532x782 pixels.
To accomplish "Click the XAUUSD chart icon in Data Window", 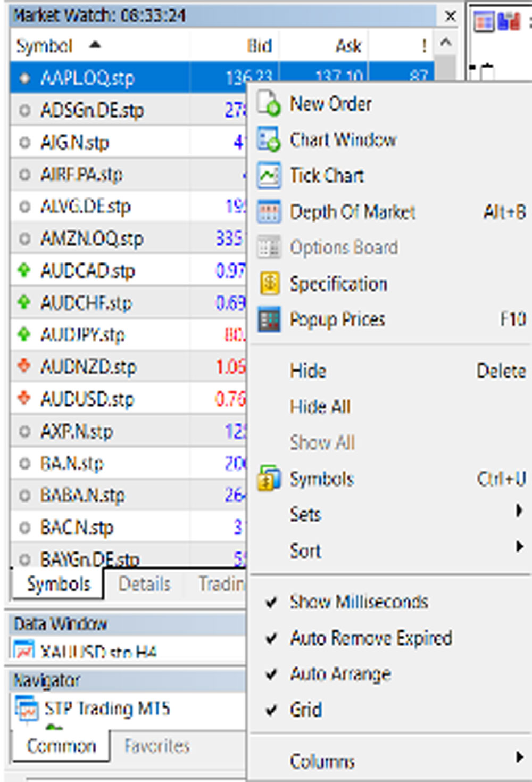I will click(x=24, y=651).
